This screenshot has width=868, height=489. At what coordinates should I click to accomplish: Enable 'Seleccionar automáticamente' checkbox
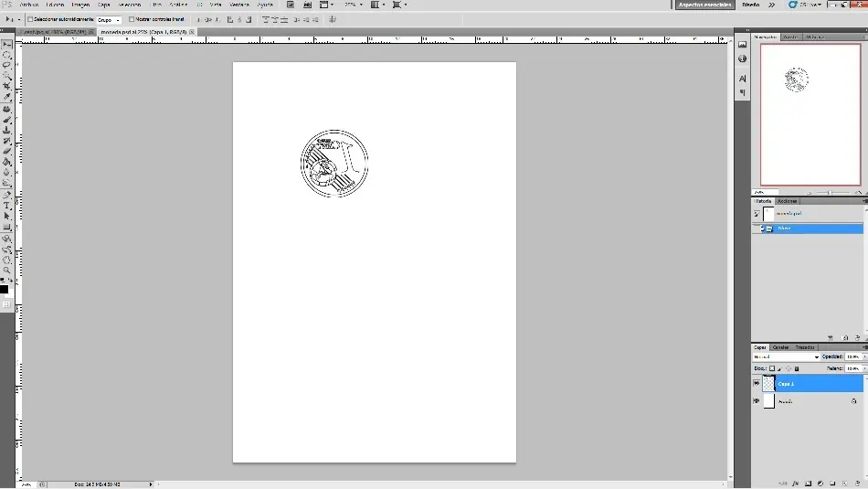point(30,19)
